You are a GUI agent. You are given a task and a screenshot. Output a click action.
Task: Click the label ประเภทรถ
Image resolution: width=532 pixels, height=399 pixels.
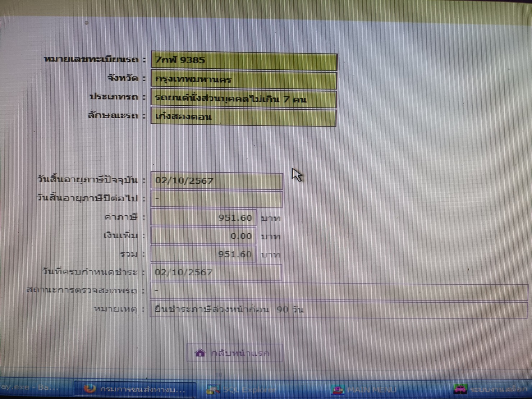click(114, 97)
